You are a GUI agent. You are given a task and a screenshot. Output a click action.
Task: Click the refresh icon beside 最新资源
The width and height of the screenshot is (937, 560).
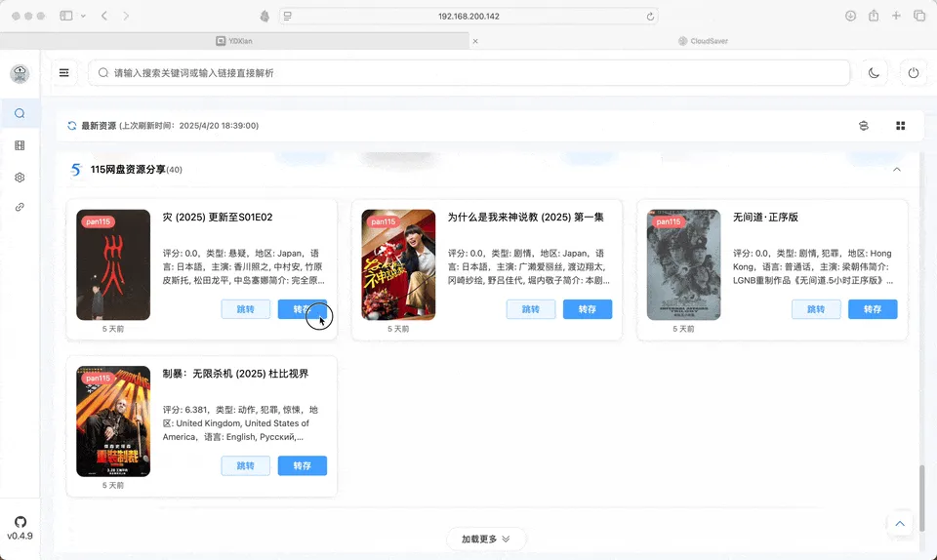click(72, 126)
